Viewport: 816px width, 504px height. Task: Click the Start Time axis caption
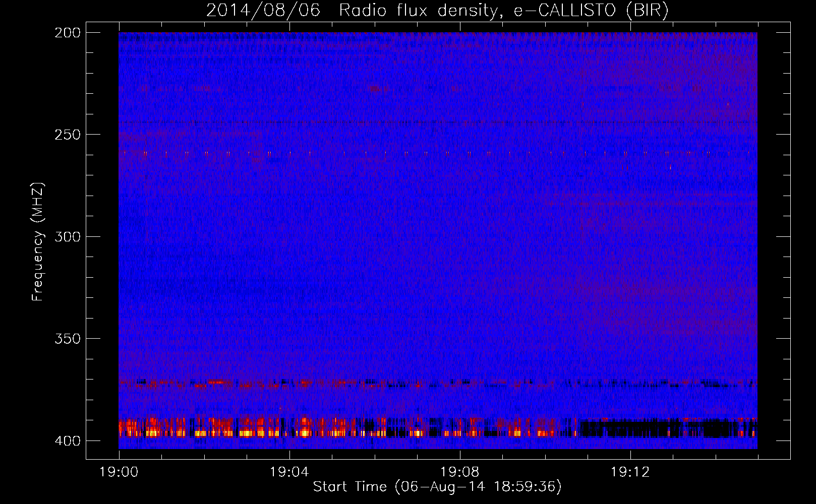(x=437, y=487)
